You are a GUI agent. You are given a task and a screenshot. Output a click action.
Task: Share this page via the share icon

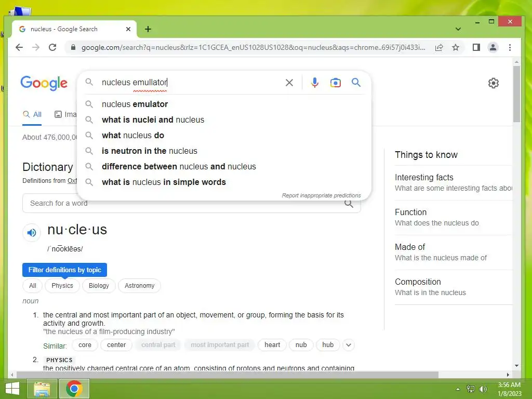(x=439, y=47)
